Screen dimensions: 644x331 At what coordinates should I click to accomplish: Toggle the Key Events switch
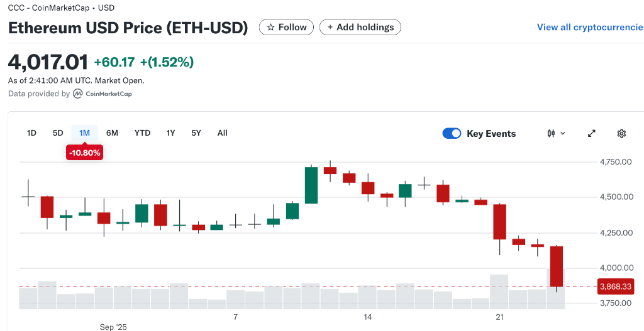point(452,133)
